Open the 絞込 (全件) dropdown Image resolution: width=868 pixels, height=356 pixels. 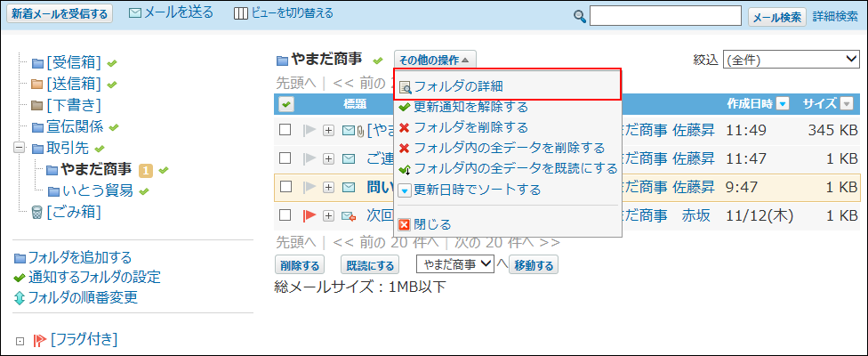tap(791, 60)
